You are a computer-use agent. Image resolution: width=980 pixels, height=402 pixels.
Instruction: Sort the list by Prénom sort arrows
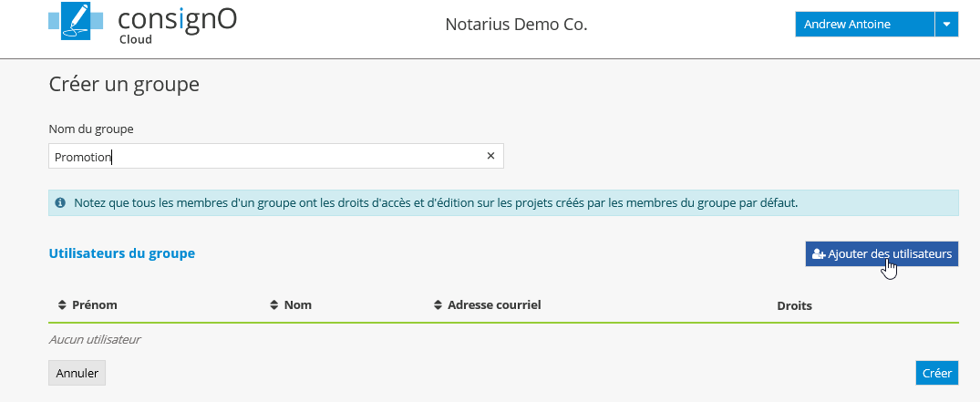click(x=62, y=304)
